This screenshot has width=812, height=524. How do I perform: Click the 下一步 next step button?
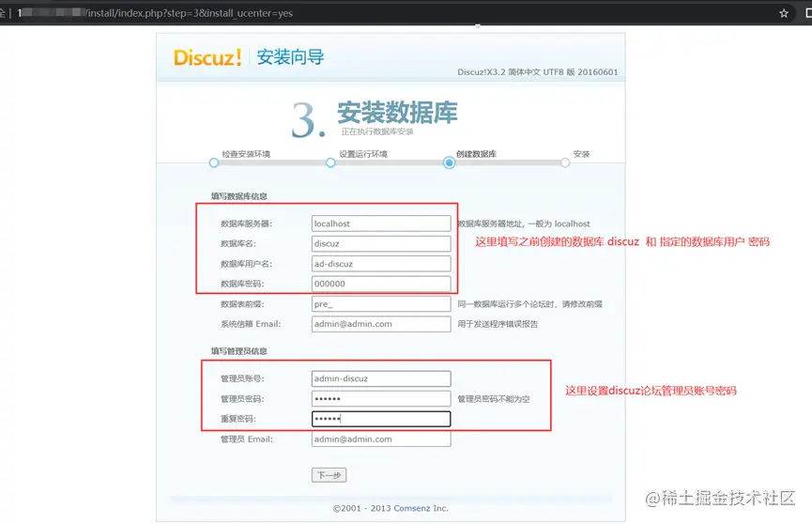click(x=329, y=475)
